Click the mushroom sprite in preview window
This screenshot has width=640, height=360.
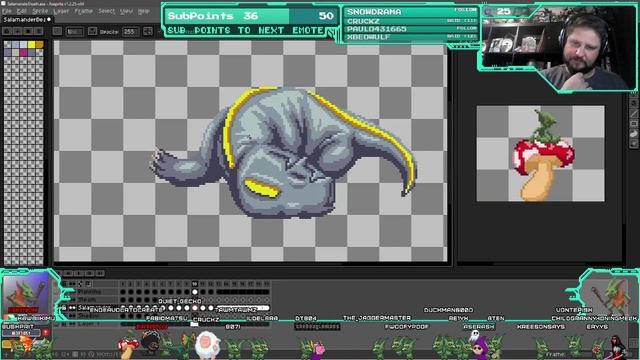pos(543,157)
